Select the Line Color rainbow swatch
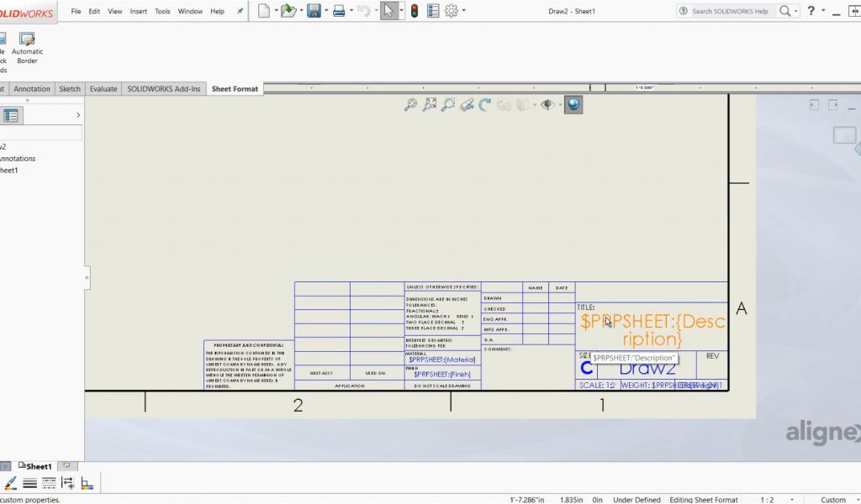861x504 pixels. [11, 482]
